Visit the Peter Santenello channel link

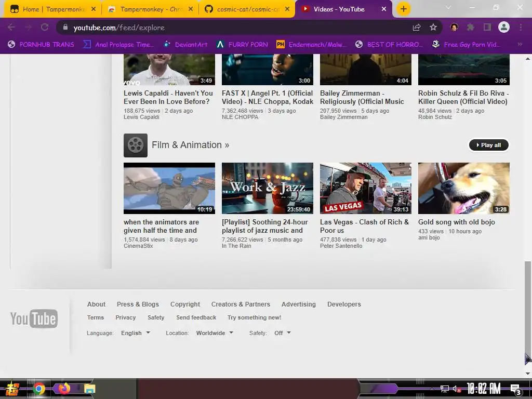(341, 246)
